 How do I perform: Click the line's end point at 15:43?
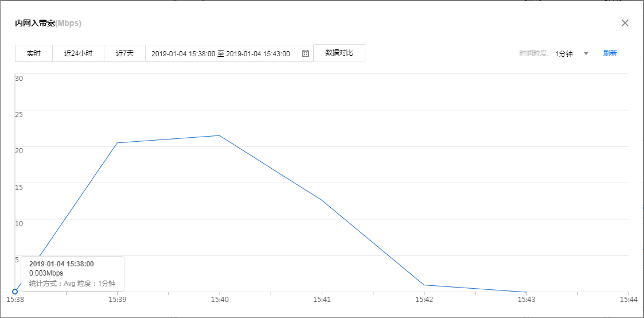point(526,292)
